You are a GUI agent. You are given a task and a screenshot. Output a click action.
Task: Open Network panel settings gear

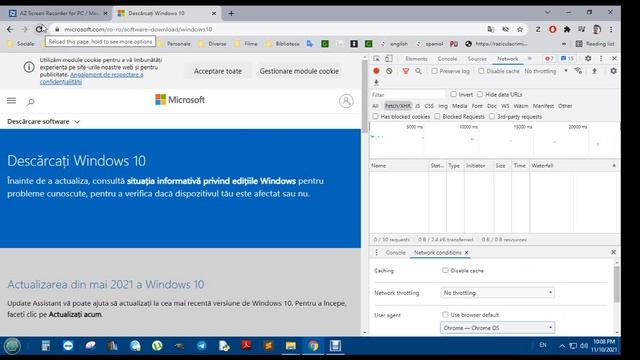pyautogui.click(x=613, y=71)
